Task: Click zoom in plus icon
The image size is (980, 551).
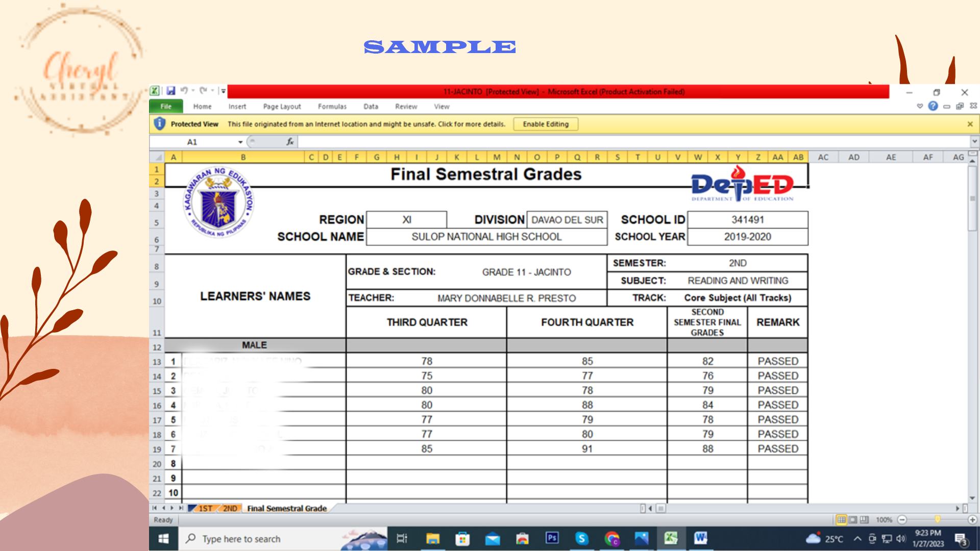Action: (x=972, y=520)
